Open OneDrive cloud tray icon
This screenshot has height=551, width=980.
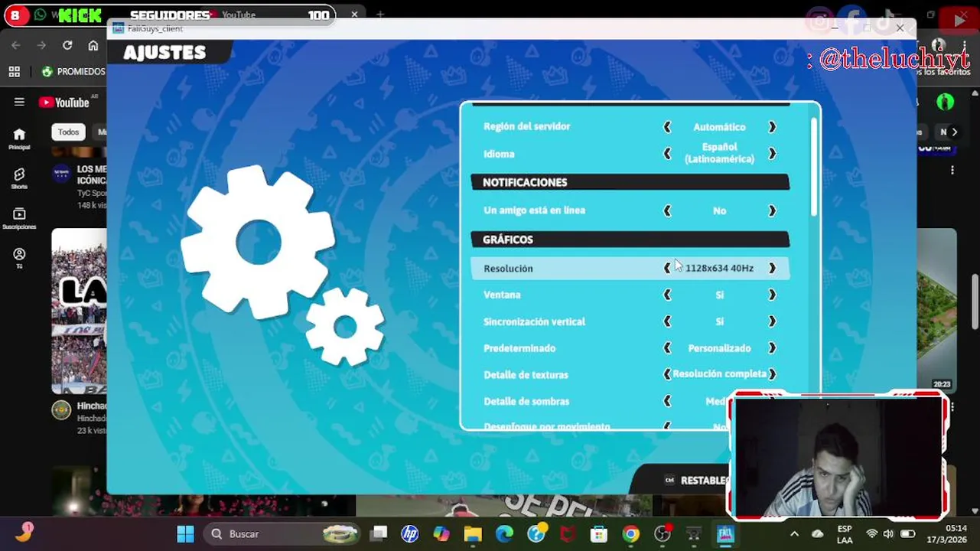pos(817,534)
